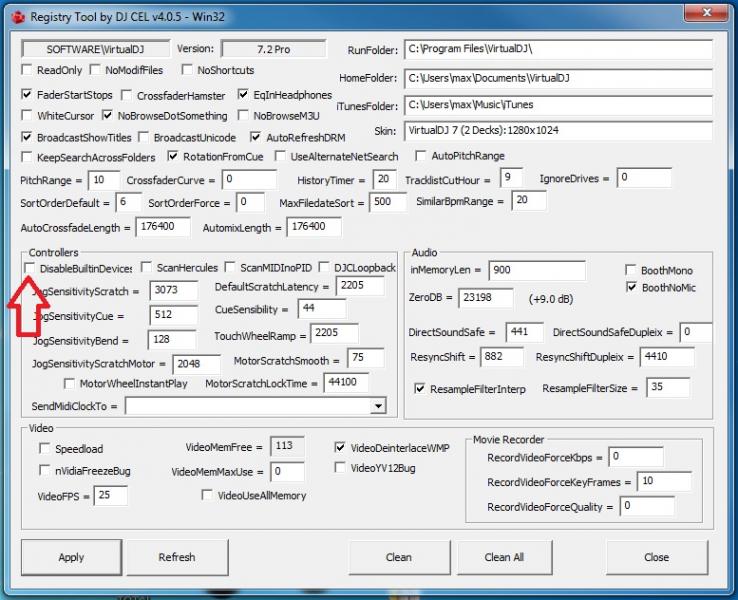This screenshot has width=738, height=600.
Task: Enable the BoothMono checkbox
Action: tap(631, 271)
